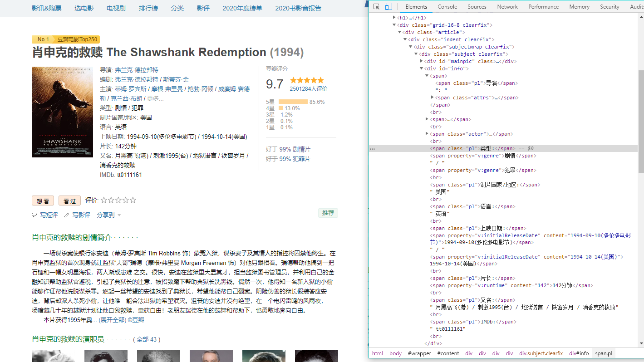Screen dimensions: 644x362
Task: Expand the h1 element node
Action: tap(394, 18)
